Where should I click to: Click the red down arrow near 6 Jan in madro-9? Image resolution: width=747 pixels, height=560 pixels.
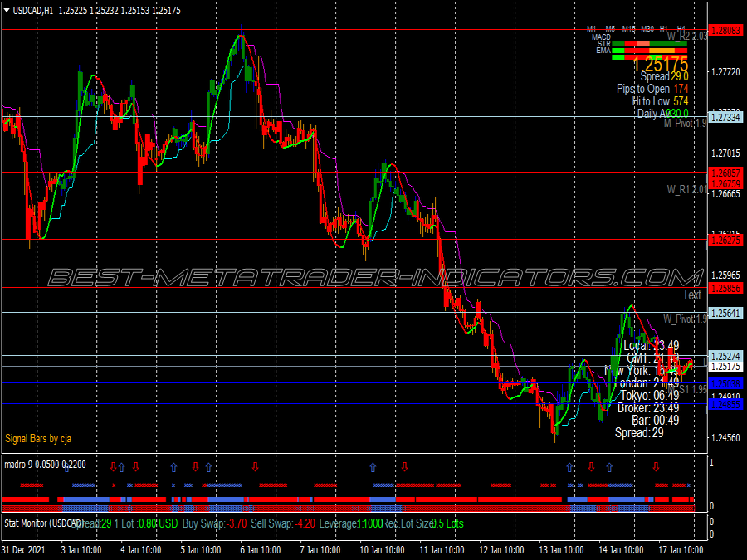point(256,466)
